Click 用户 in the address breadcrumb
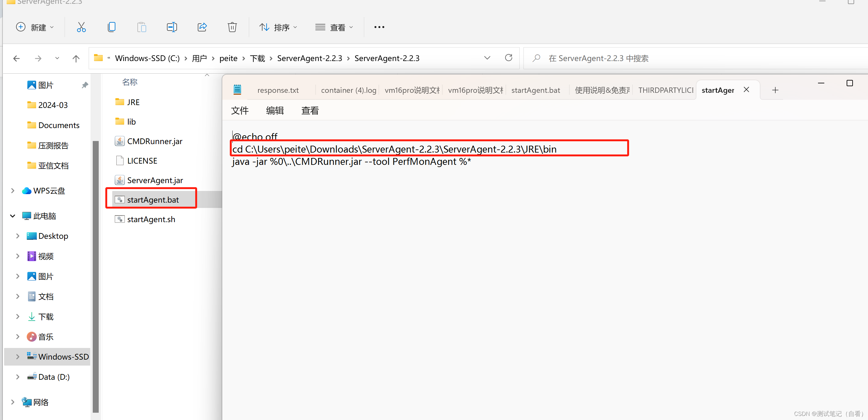 point(199,58)
